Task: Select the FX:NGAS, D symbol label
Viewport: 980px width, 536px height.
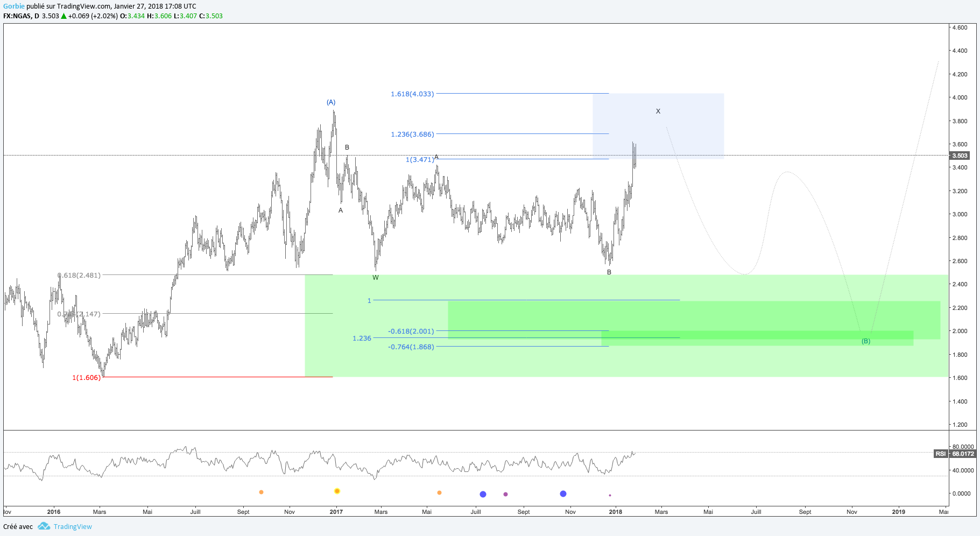Action: click(x=21, y=16)
